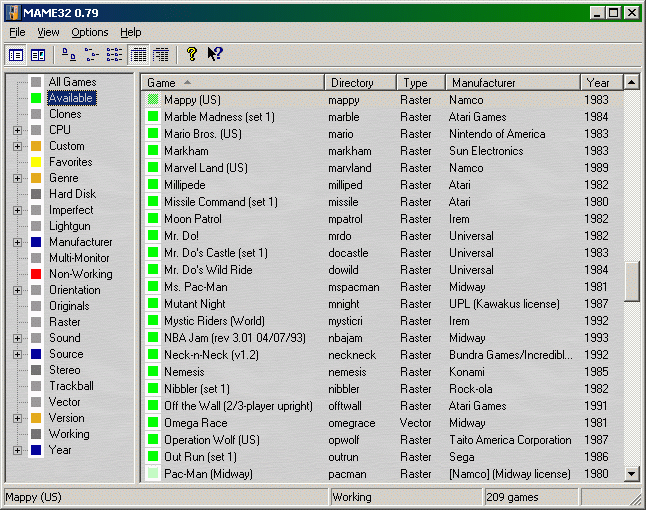Toggle the folder list pane toolbar button
Image resolution: width=646 pixels, height=510 pixels.
pyautogui.click(x=16, y=55)
